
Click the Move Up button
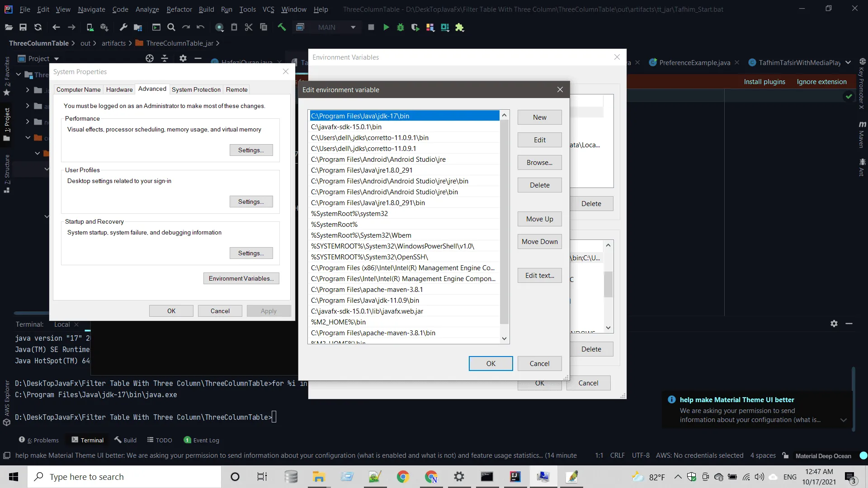[539, 219]
